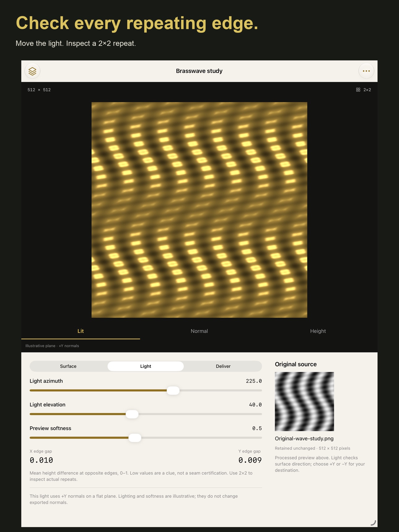Click the X edge gap value 0.010
The width and height of the screenshot is (399, 532).
pos(41,460)
